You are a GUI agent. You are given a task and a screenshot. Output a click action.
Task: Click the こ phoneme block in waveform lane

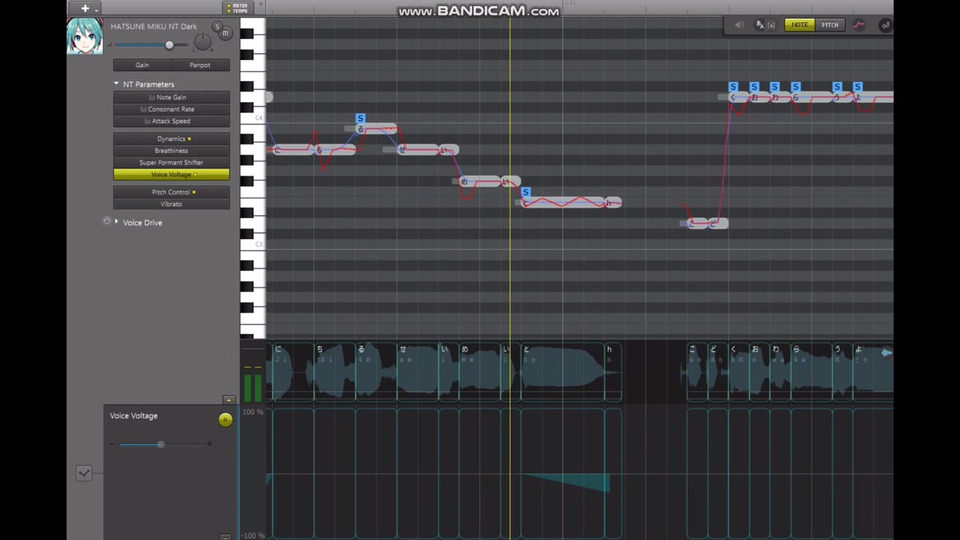point(697,372)
